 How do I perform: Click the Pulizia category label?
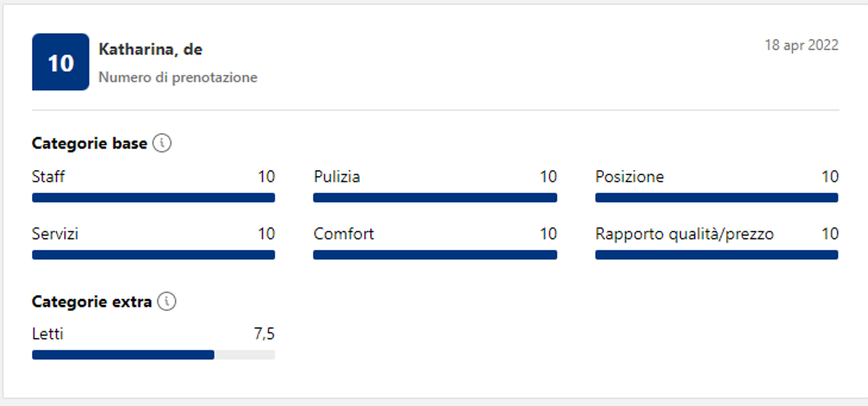click(x=337, y=176)
